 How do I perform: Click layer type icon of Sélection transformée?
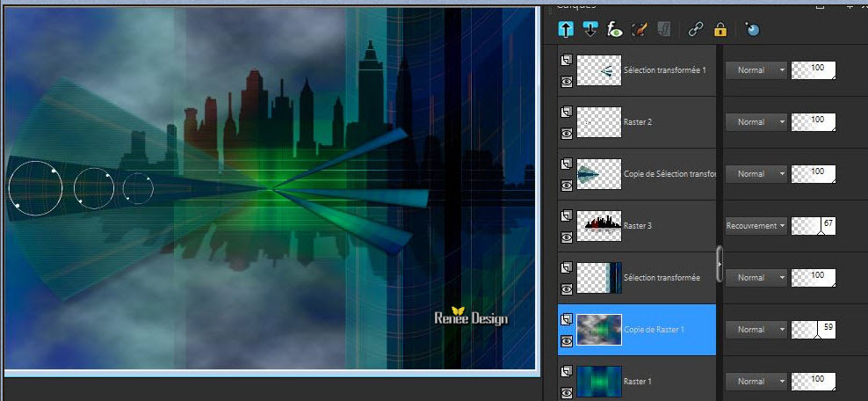[567, 268]
